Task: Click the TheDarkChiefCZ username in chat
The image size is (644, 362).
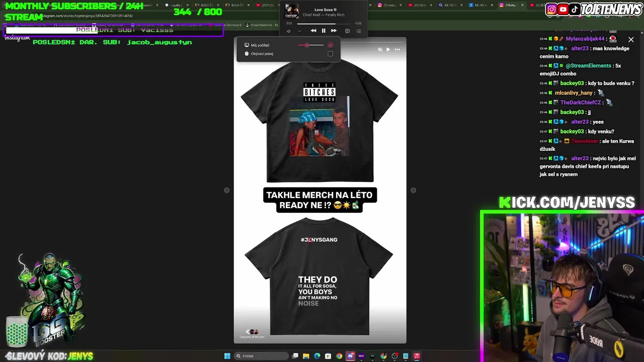Action: coord(581,103)
